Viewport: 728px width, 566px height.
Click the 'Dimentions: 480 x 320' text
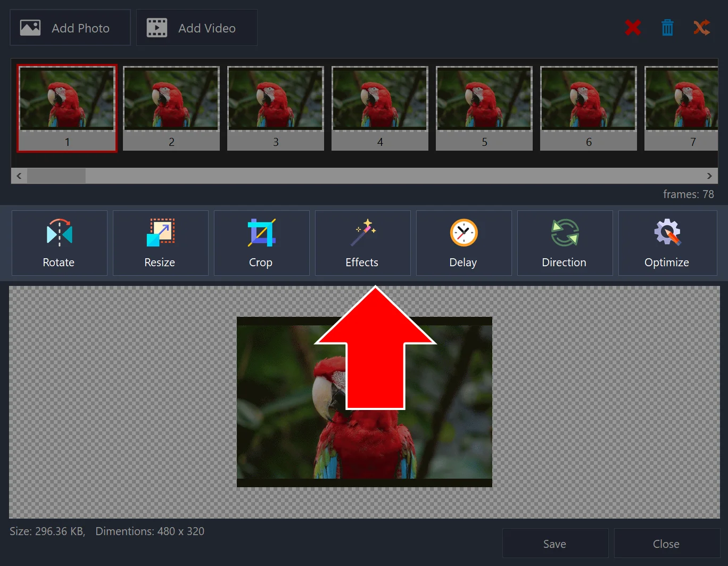point(150,531)
